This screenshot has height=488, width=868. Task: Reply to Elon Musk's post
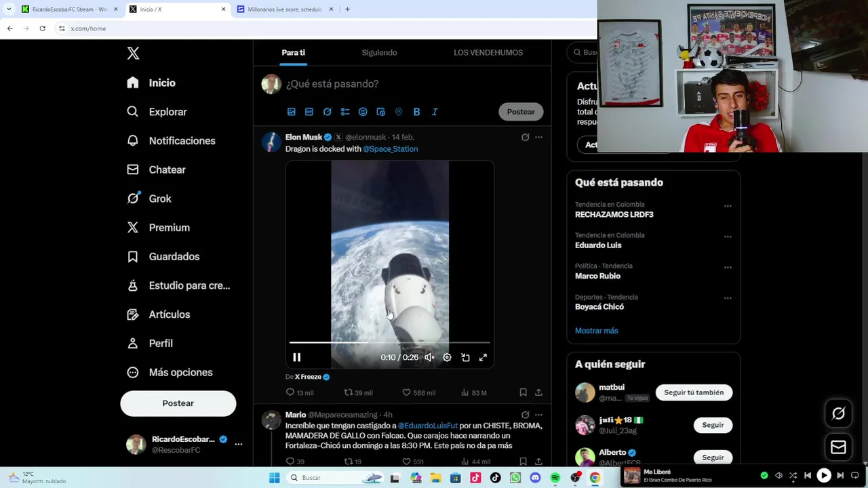click(x=299, y=393)
